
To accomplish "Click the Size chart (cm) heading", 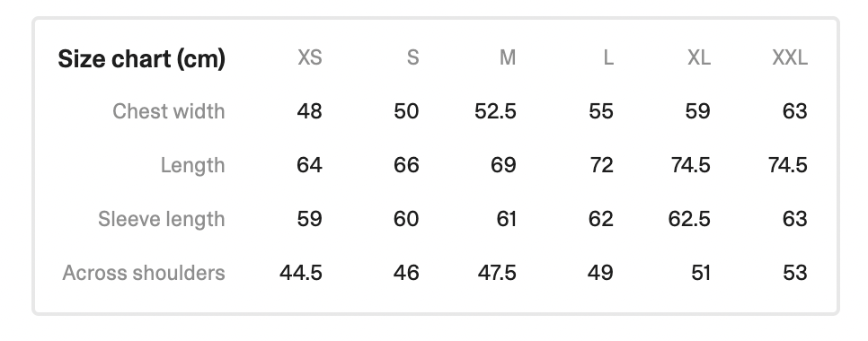I will [x=142, y=58].
